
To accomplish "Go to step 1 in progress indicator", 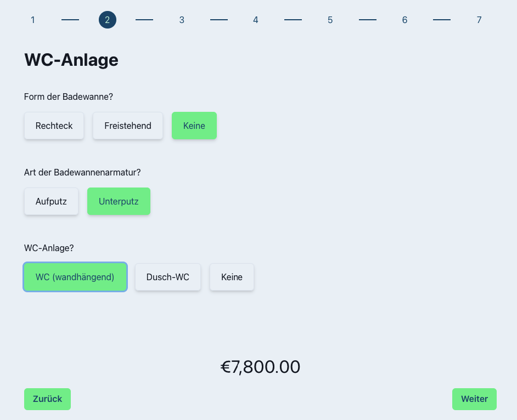I will coord(33,20).
